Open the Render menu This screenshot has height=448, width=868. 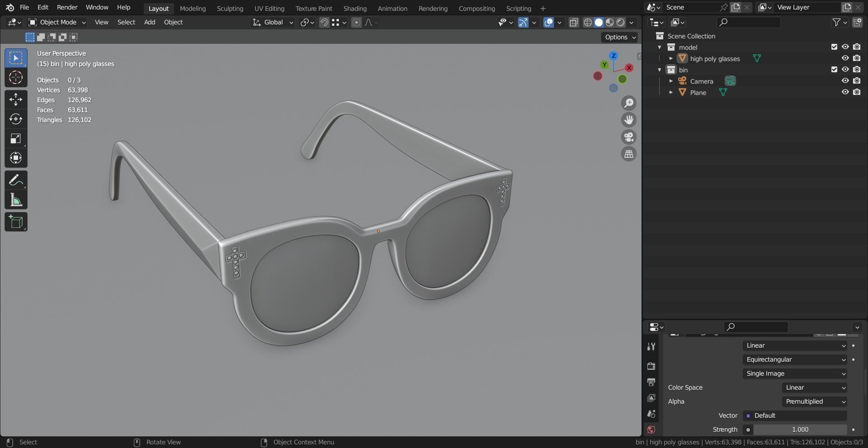[67, 7]
